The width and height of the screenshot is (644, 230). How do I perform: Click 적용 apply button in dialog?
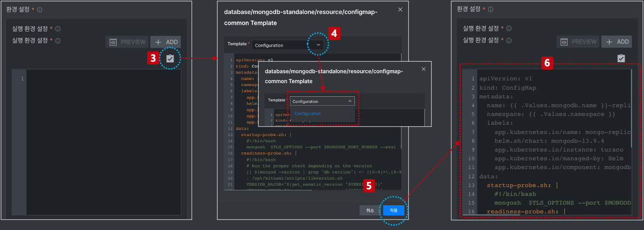point(394,210)
